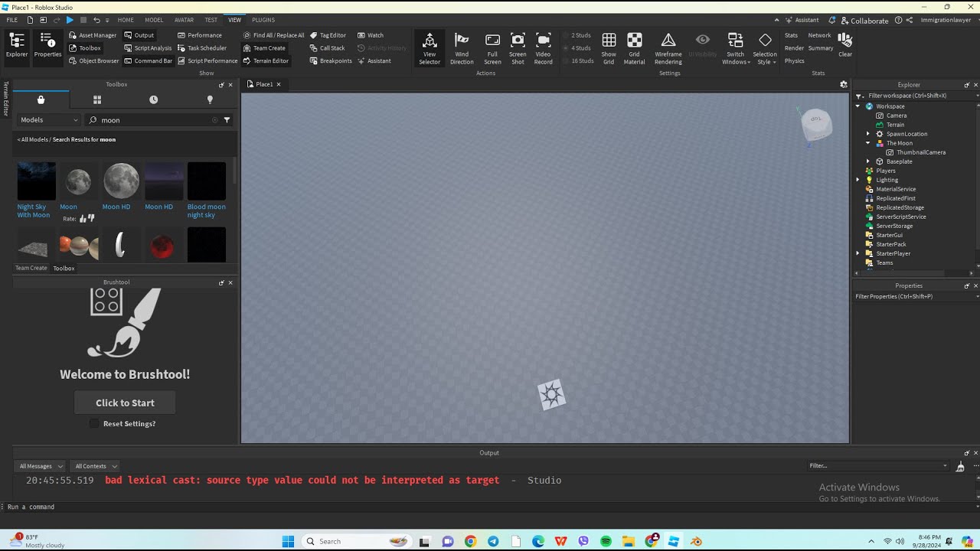Select ThumbnailCamera in Explorer
Viewport: 980px width, 551px height.
point(921,152)
